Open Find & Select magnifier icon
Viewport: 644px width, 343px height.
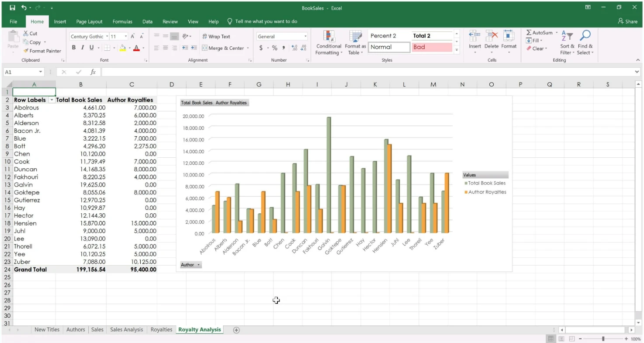585,36
